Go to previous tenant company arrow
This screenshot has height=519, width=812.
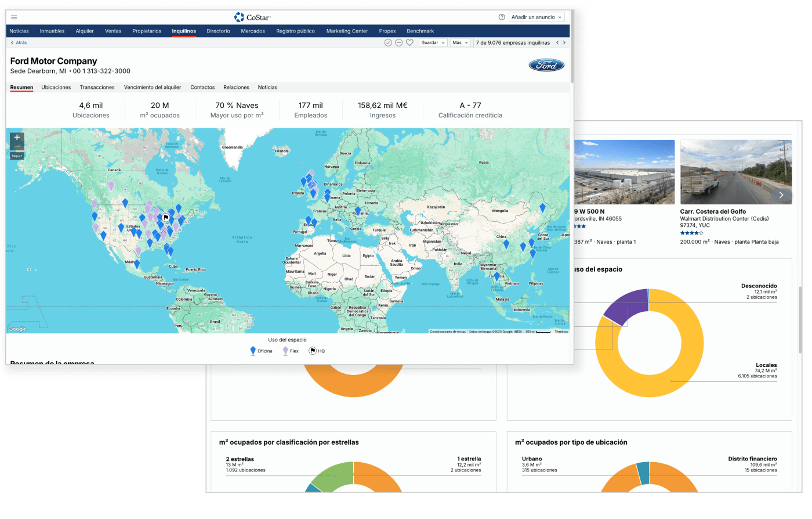pos(557,43)
